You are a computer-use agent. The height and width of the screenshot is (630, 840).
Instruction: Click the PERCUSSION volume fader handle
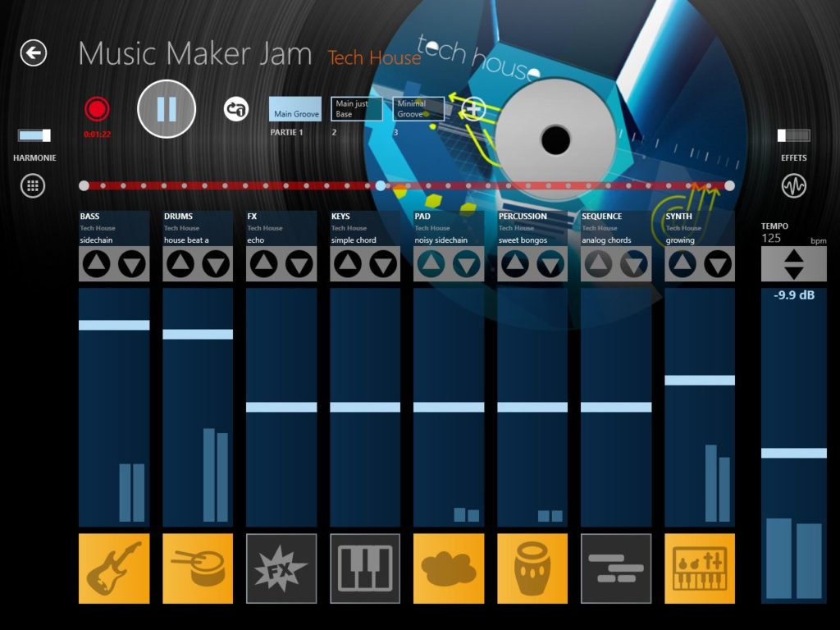[x=532, y=407]
